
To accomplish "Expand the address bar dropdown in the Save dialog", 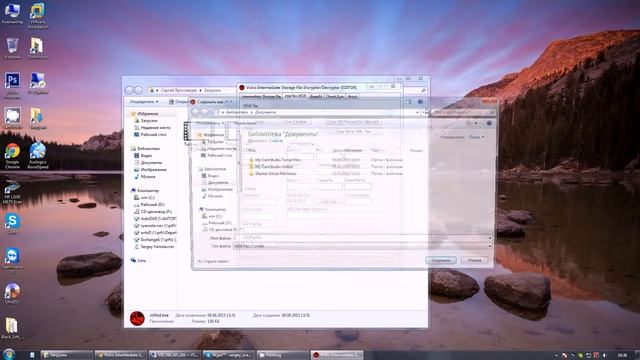I will 417,112.
